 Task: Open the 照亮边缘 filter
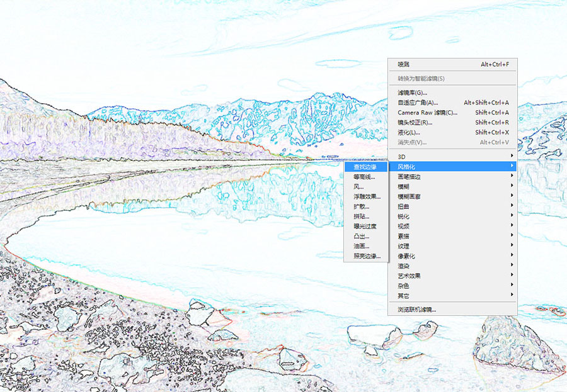(365, 256)
